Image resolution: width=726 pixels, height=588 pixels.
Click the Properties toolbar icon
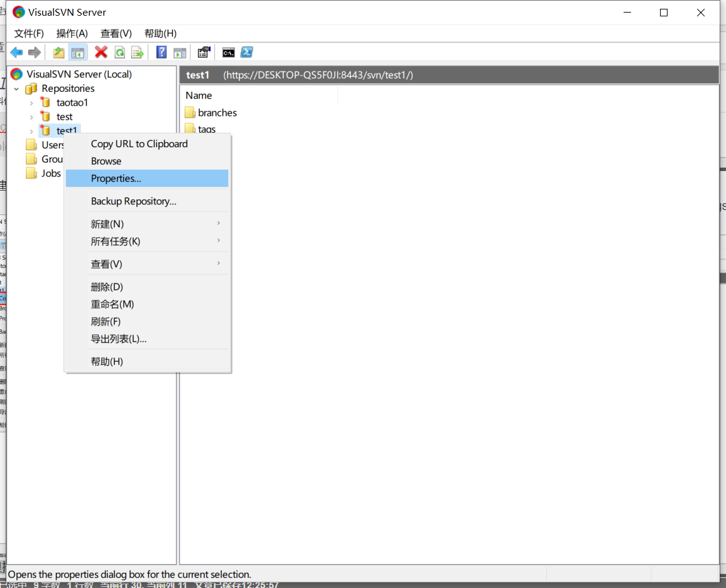[204, 52]
